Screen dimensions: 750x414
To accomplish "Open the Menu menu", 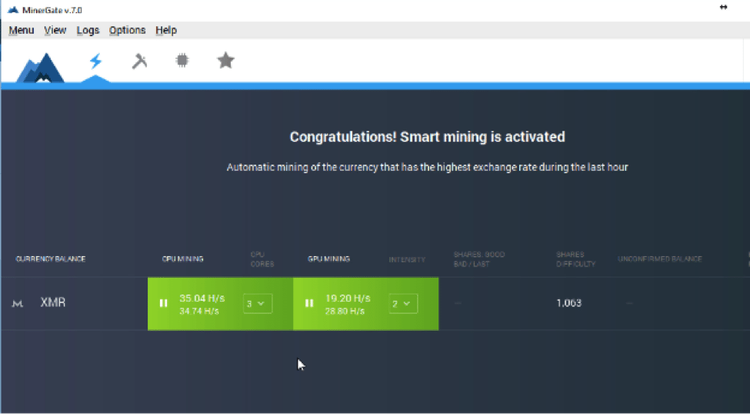I will [x=21, y=31].
